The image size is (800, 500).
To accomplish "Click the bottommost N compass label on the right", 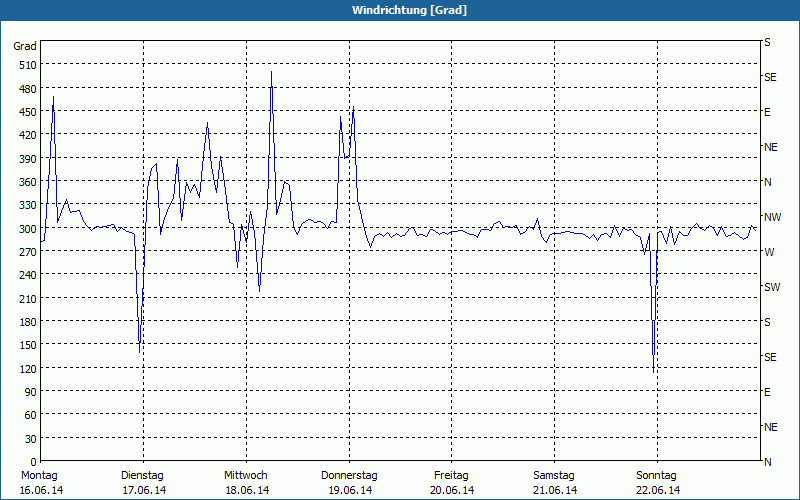I will click(767, 462).
